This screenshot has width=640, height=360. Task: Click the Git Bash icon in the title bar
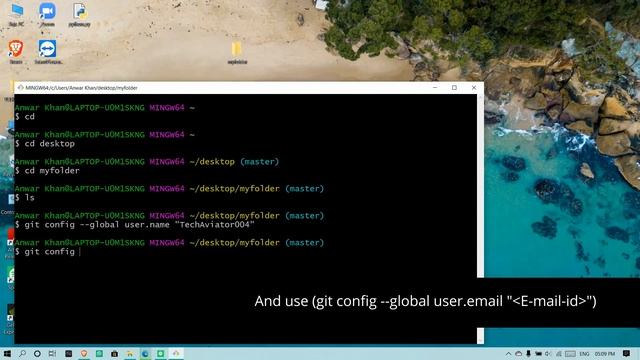20,87
